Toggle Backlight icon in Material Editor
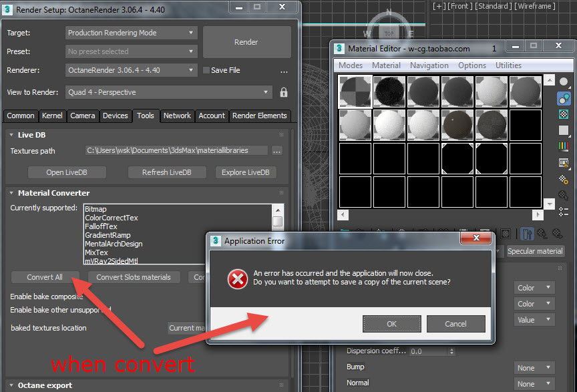 pyautogui.click(x=564, y=98)
